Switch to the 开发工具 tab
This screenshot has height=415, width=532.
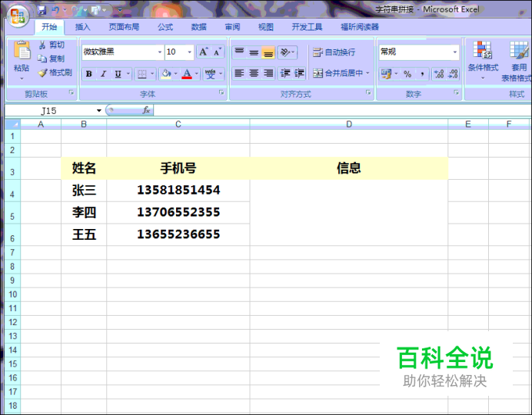tap(307, 27)
